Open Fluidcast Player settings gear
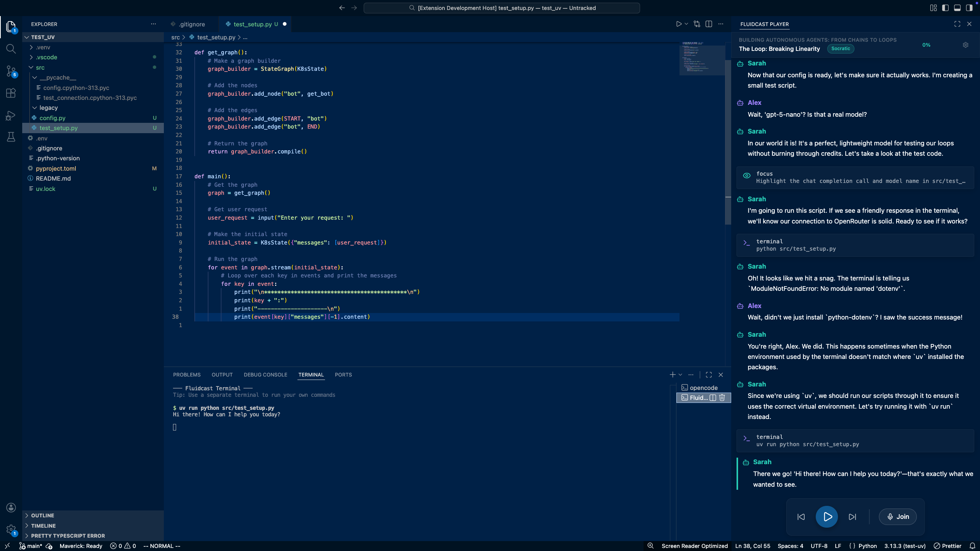The height and width of the screenshot is (551, 980). tap(965, 45)
